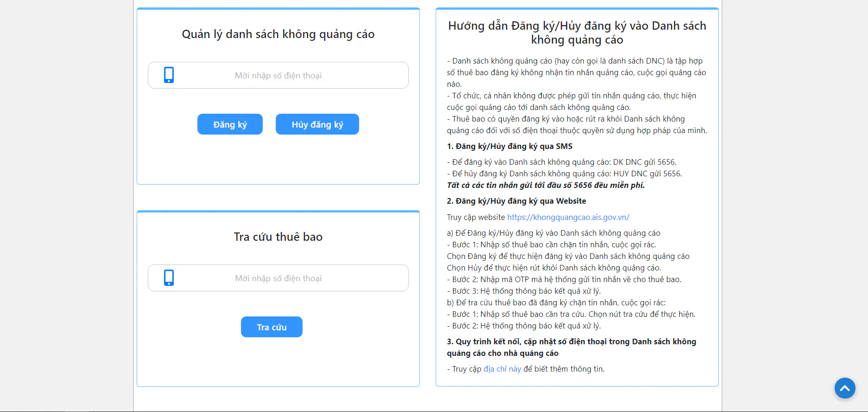Click the line 'a) Để Đăng ký/Hủy đăng ký vào Danh sách'
Screen dimensions: 868x412
click(554, 233)
